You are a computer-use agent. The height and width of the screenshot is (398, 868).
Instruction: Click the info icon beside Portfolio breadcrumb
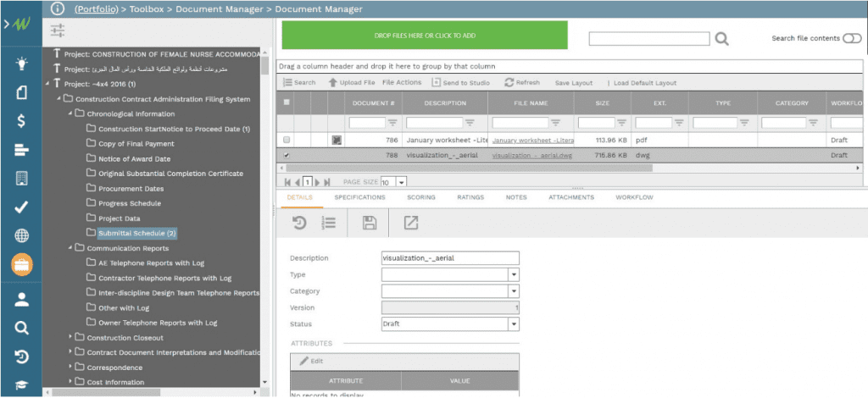[58, 8]
